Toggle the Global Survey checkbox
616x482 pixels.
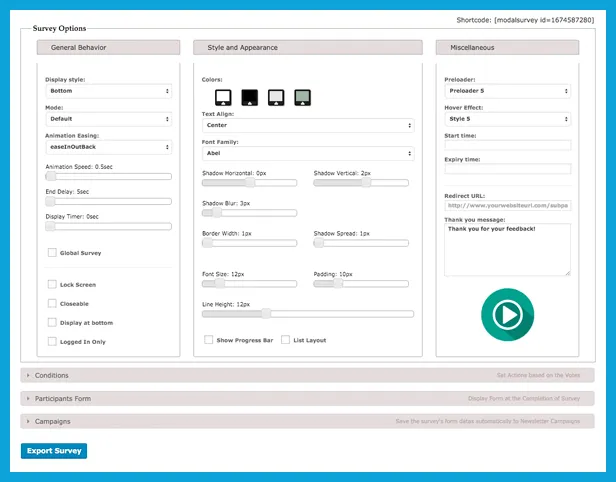(52, 253)
